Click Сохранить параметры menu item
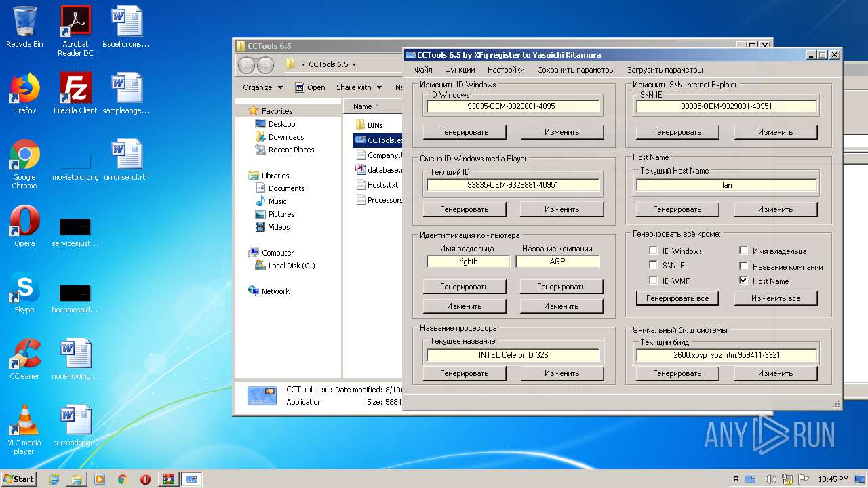 [x=576, y=70]
